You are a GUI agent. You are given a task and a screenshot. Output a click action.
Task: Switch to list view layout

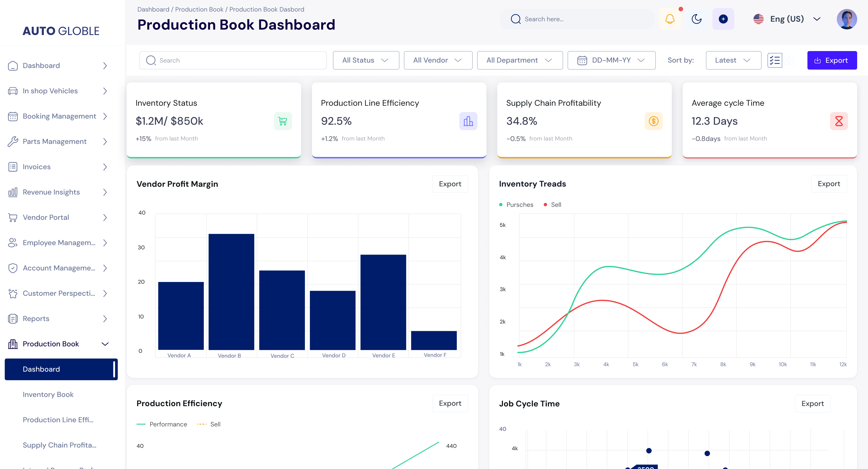click(775, 60)
